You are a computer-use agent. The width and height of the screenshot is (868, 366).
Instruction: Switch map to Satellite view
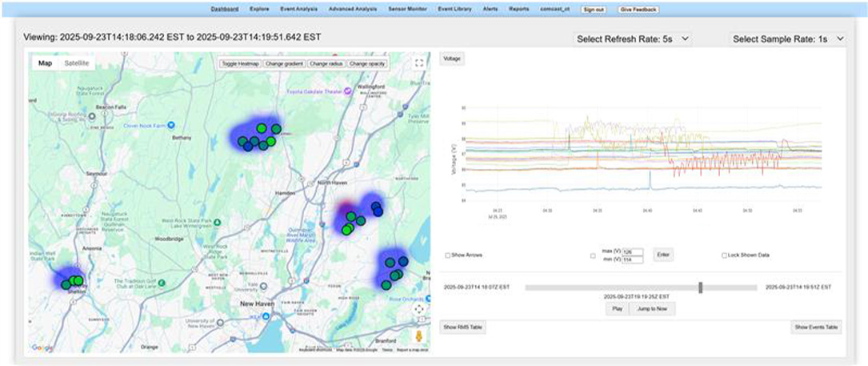[x=77, y=62]
